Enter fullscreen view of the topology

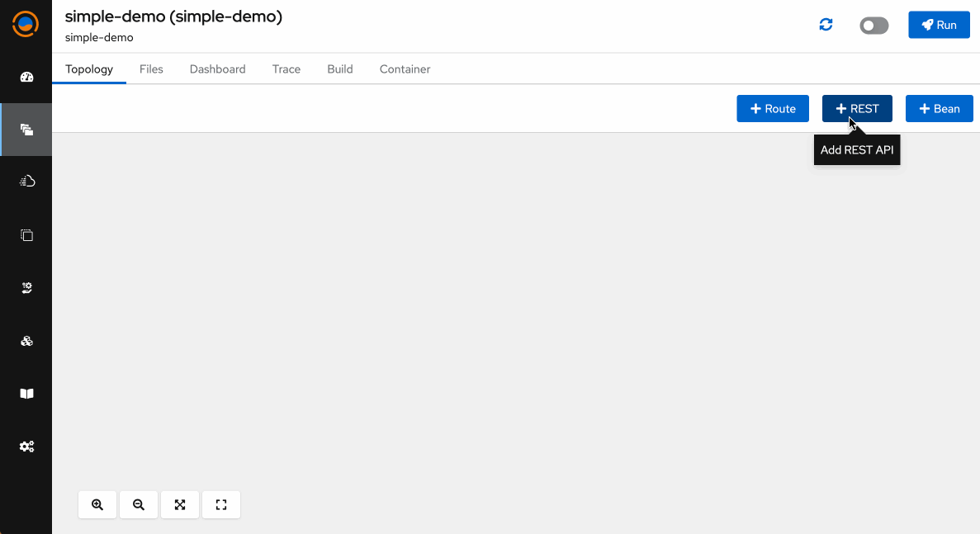(x=220, y=504)
